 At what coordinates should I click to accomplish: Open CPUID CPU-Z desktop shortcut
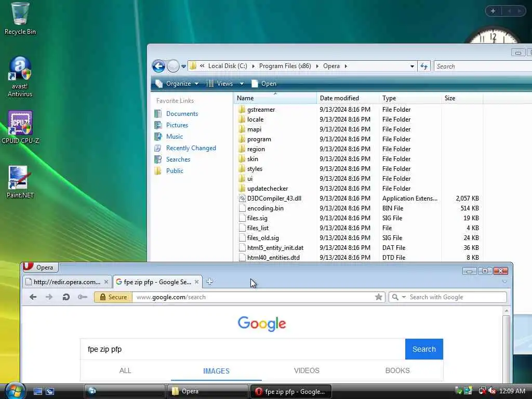(20, 127)
